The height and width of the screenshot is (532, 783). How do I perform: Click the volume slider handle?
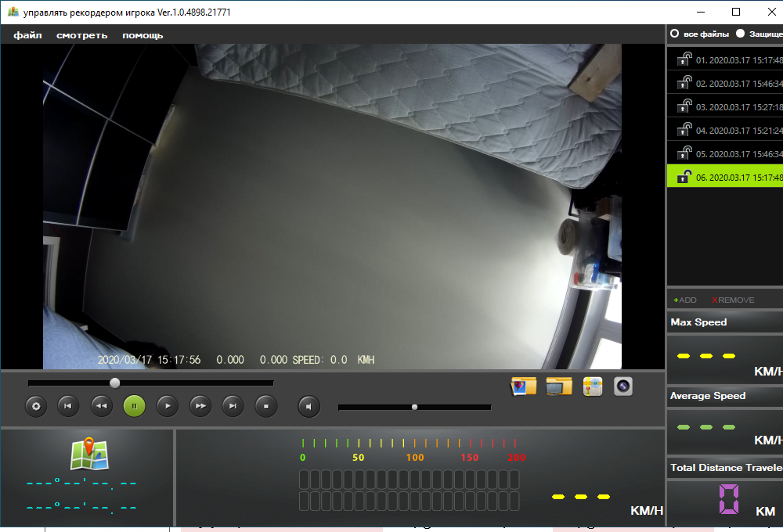click(414, 408)
